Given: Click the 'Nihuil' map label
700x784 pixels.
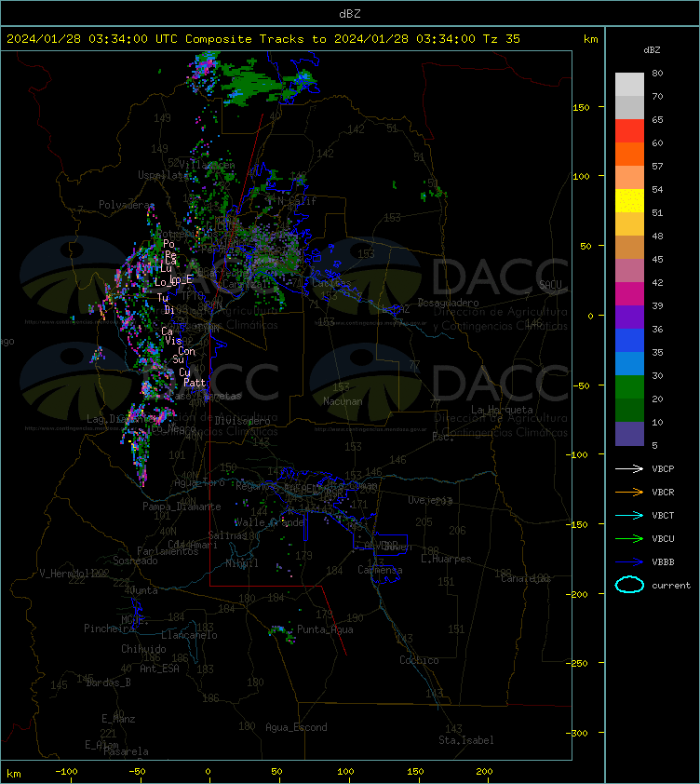Looking at the screenshot, I should coord(242,563).
